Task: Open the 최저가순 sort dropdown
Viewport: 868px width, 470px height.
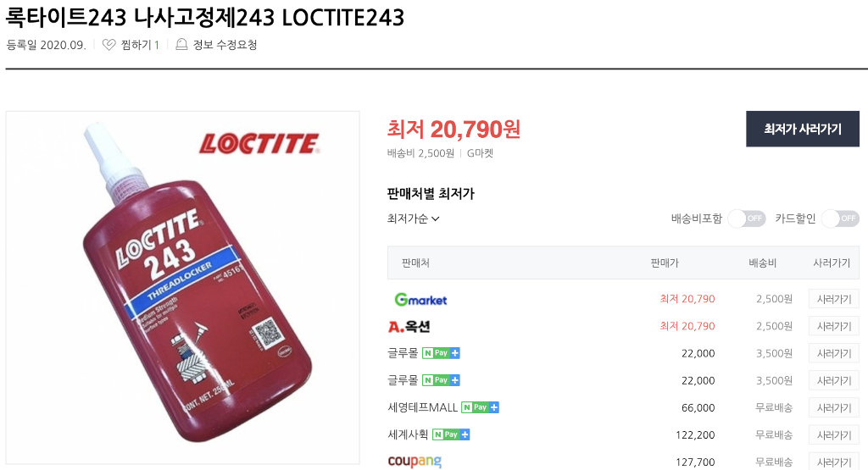Action: pyautogui.click(x=413, y=218)
